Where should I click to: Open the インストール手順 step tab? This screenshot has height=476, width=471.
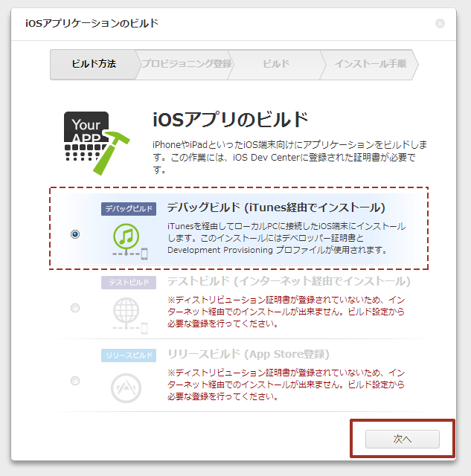click(x=371, y=64)
